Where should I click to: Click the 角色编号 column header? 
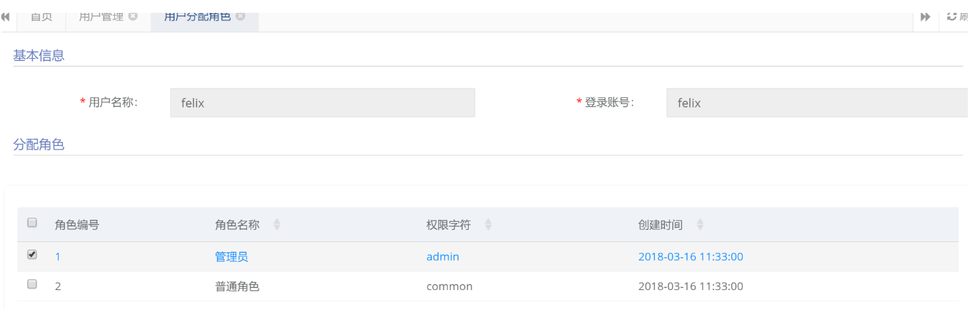tap(77, 225)
